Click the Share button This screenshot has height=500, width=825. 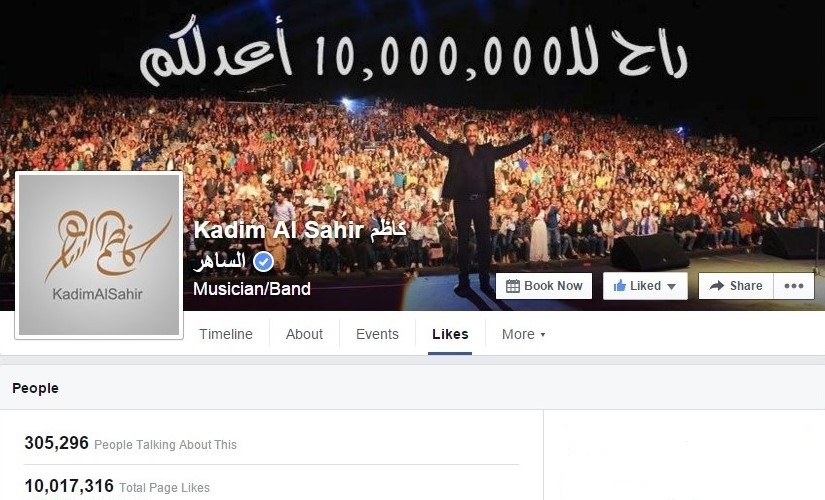[x=736, y=286]
